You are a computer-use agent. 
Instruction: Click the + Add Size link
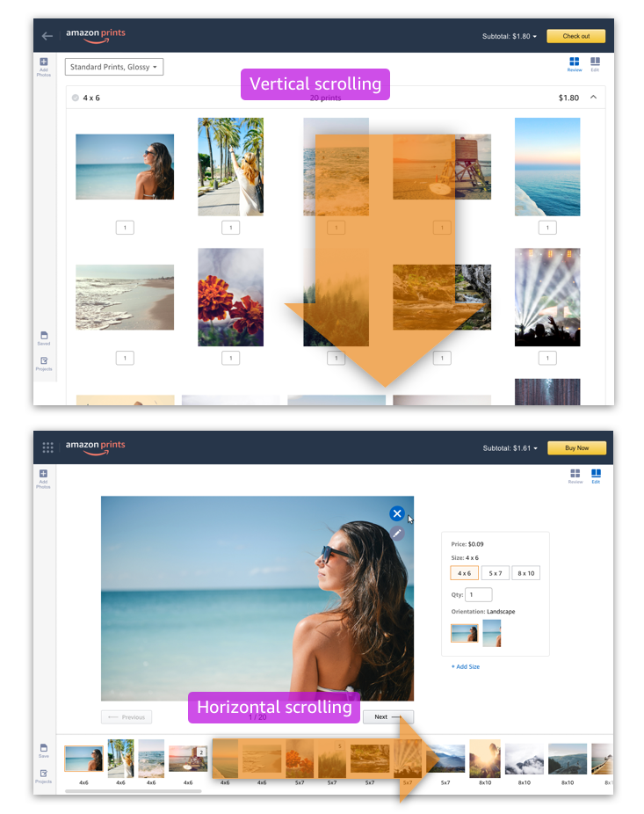pos(466,666)
